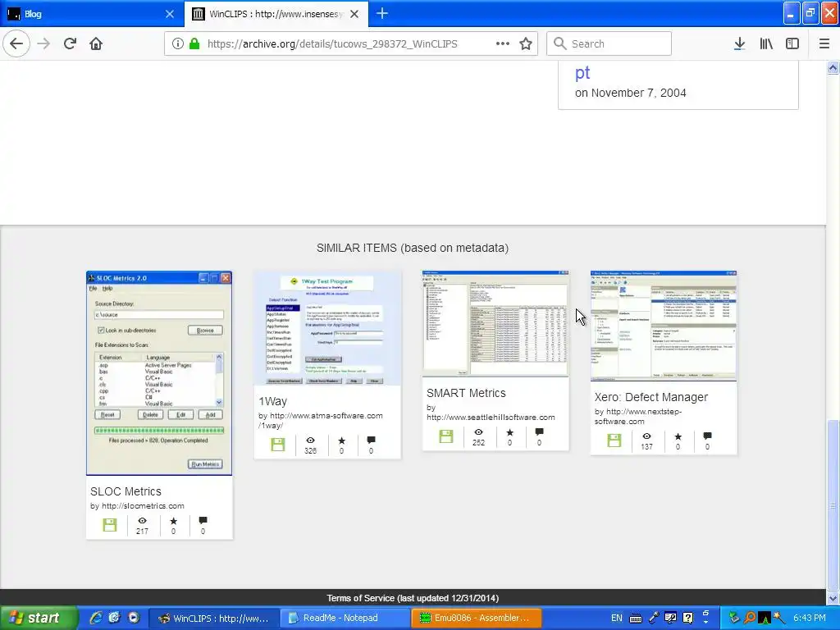The height and width of the screenshot is (630, 840).
Task: Open the SMART Metrics title link
Action: click(466, 393)
